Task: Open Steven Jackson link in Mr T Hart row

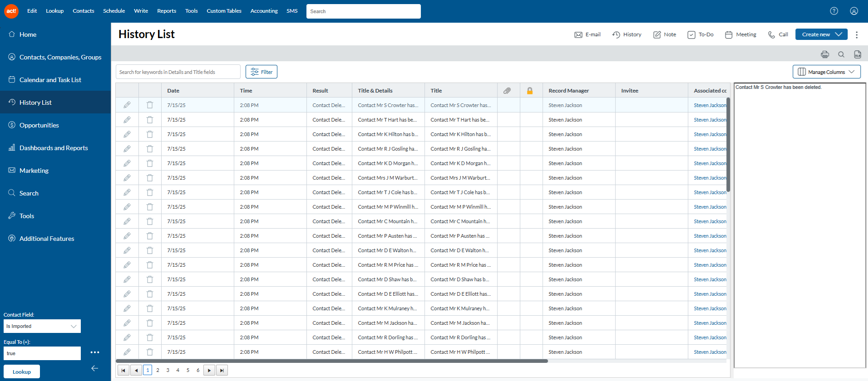Action: point(710,120)
